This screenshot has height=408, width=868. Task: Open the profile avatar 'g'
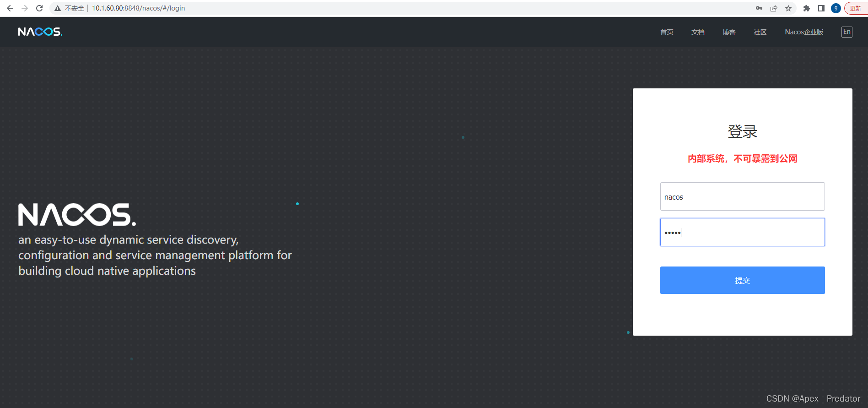click(836, 8)
